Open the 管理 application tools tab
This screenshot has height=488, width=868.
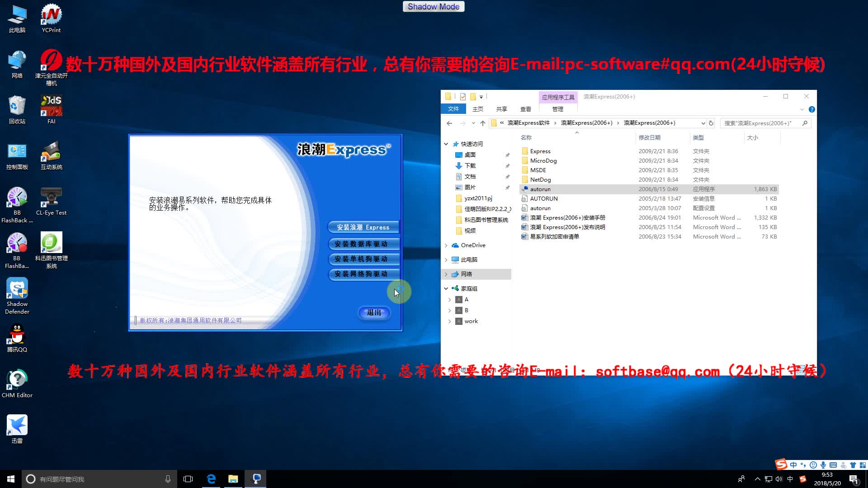pos(558,109)
